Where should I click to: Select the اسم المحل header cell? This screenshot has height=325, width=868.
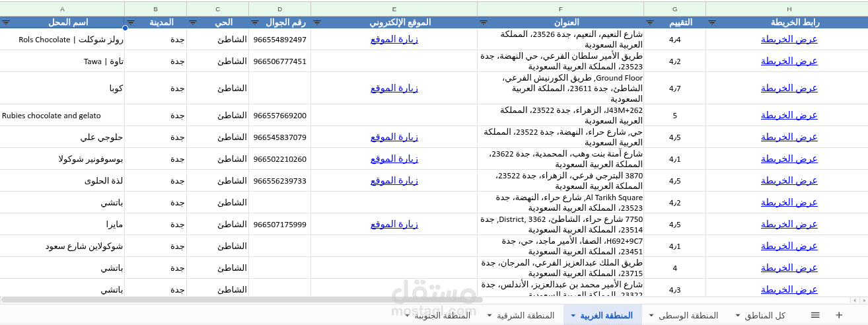(62, 22)
